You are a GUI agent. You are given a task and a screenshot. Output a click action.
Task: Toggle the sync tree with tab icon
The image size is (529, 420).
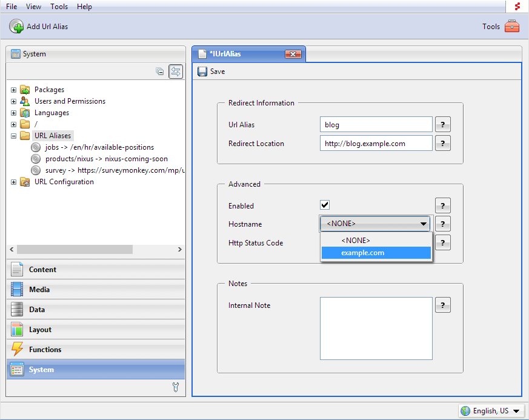tap(175, 72)
